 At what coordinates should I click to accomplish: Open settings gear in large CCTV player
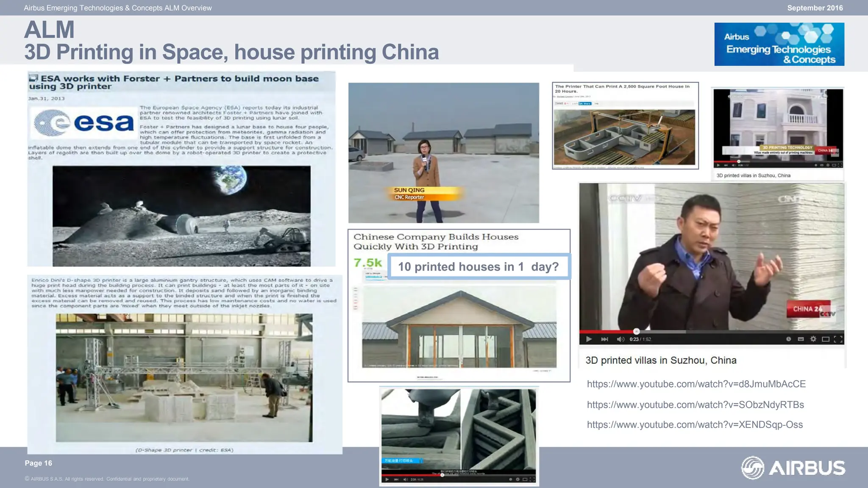coord(813,339)
